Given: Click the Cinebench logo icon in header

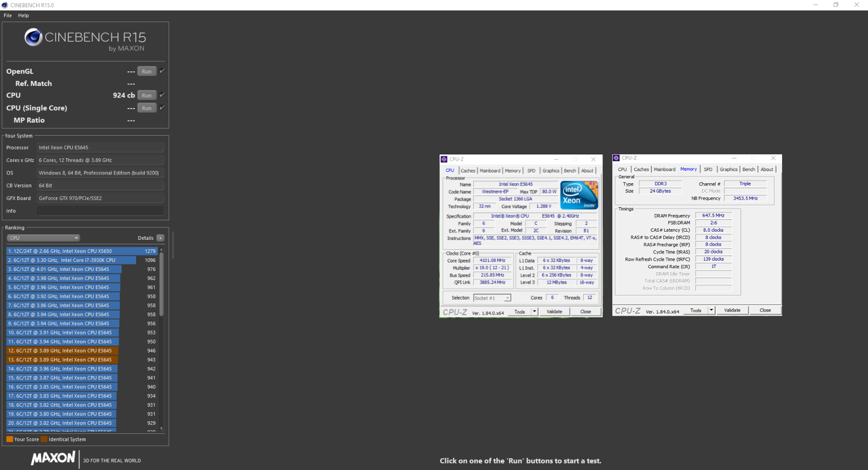Looking at the screenshot, I should (33, 37).
